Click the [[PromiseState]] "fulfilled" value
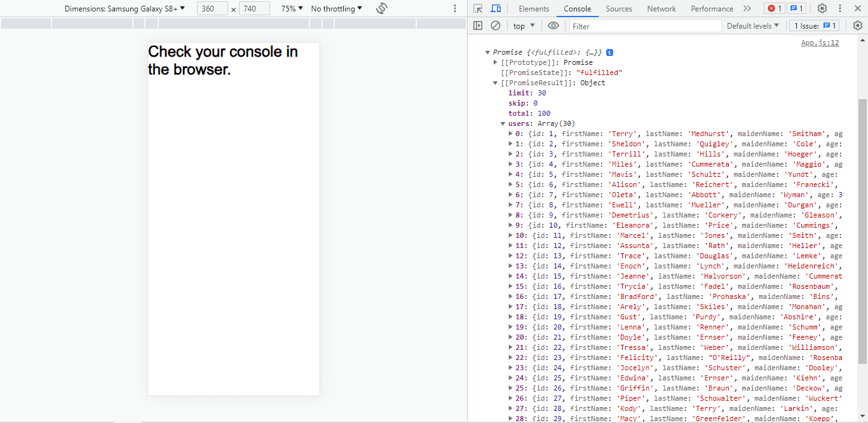This screenshot has height=423, width=868. [599, 73]
